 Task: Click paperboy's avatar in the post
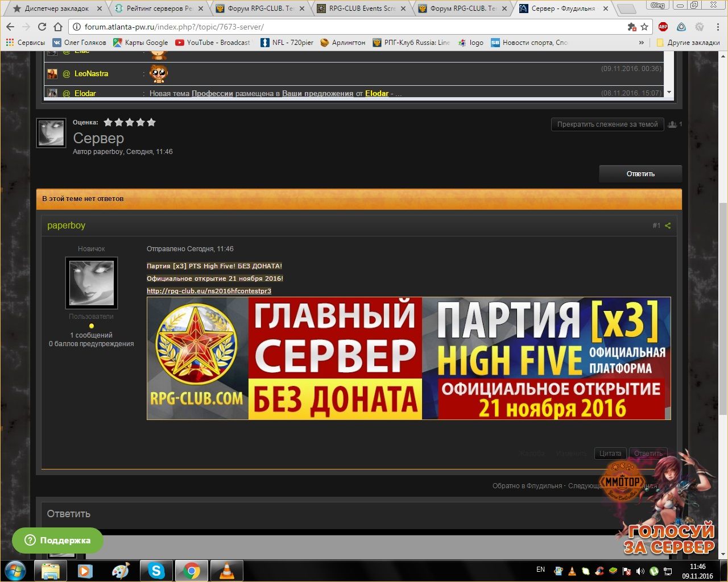pos(92,282)
